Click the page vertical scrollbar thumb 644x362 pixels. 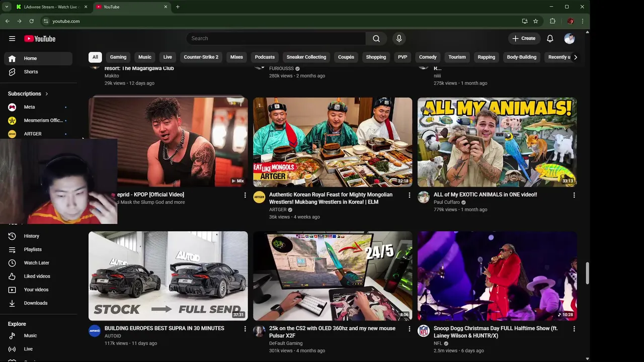point(587,273)
